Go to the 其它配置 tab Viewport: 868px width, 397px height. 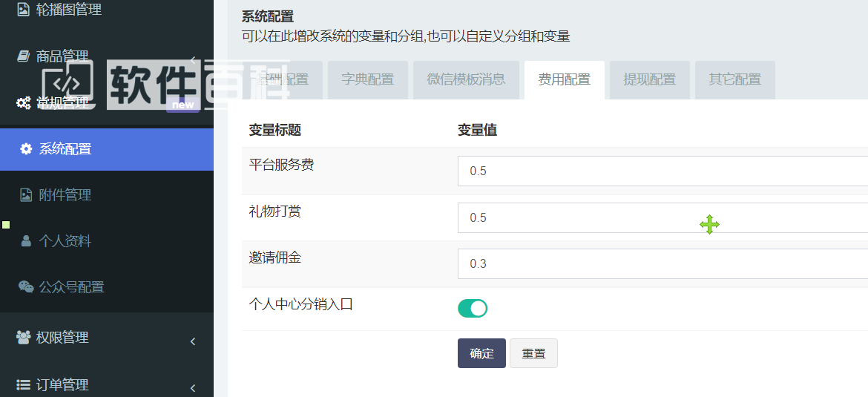734,80
